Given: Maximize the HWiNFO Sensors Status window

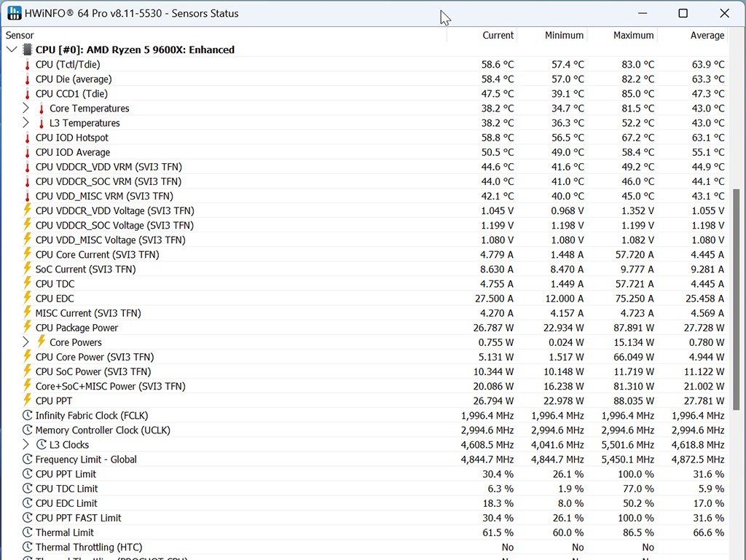Looking at the screenshot, I should 683,13.
